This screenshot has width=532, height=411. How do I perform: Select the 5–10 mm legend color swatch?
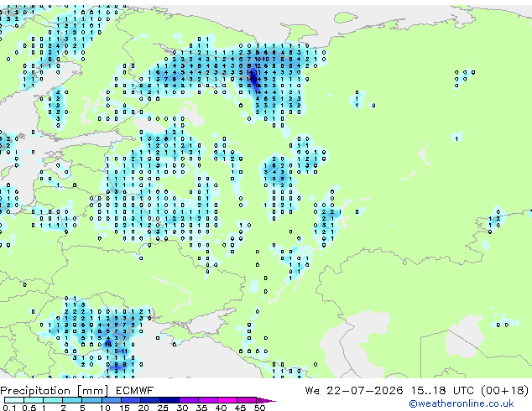[x=91, y=400]
